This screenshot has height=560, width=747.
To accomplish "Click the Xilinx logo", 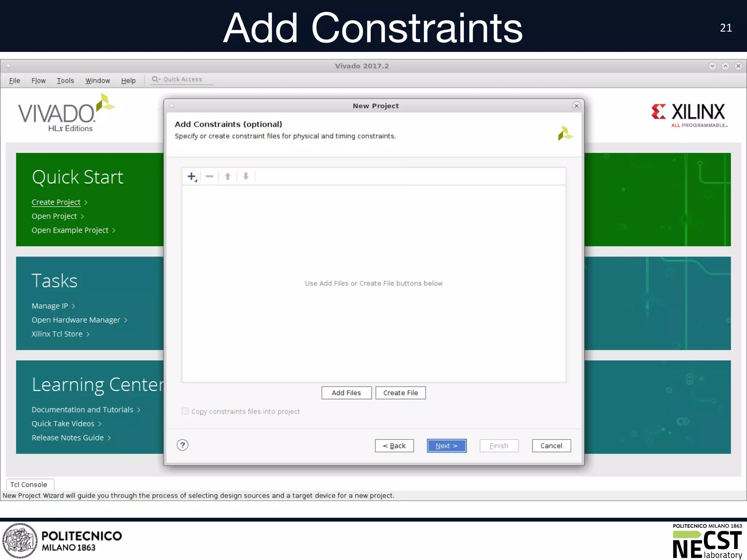I will tap(689, 115).
